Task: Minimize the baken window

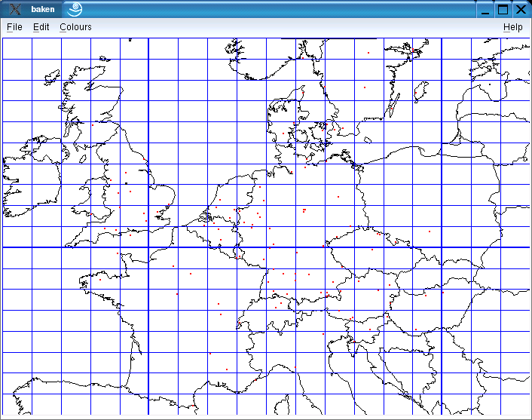Action: (x=485, y=10)
